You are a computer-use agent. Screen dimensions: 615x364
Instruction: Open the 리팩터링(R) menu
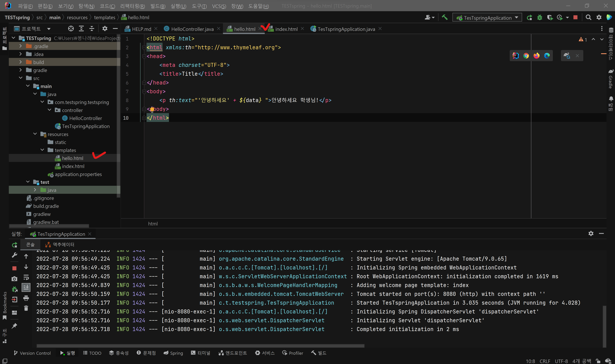point(132,6)
